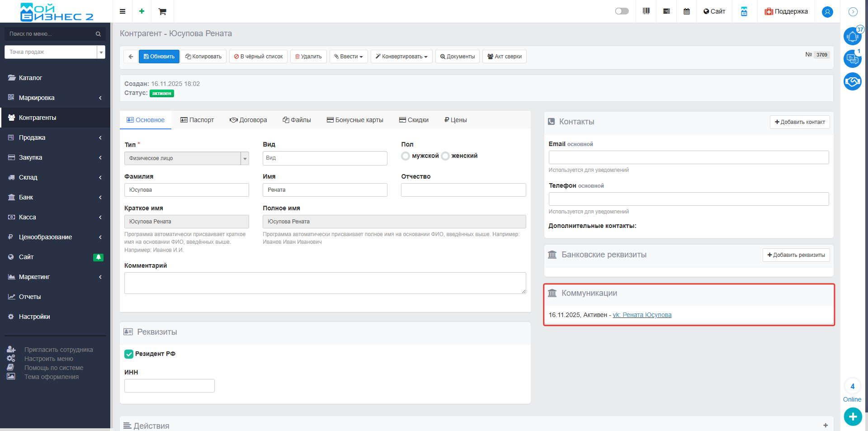Open the user profile avatar icon
Viewport: 868px width, 431px height.
[827, 12]
